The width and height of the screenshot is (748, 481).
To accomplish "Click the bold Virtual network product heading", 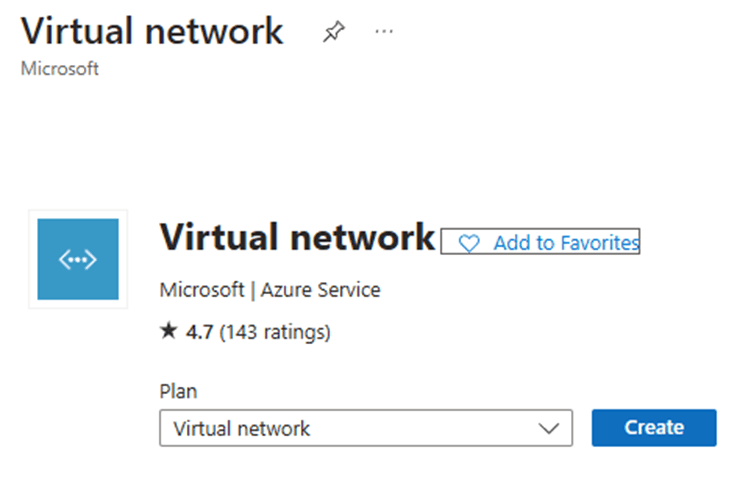I will click(x=297, y=237).
